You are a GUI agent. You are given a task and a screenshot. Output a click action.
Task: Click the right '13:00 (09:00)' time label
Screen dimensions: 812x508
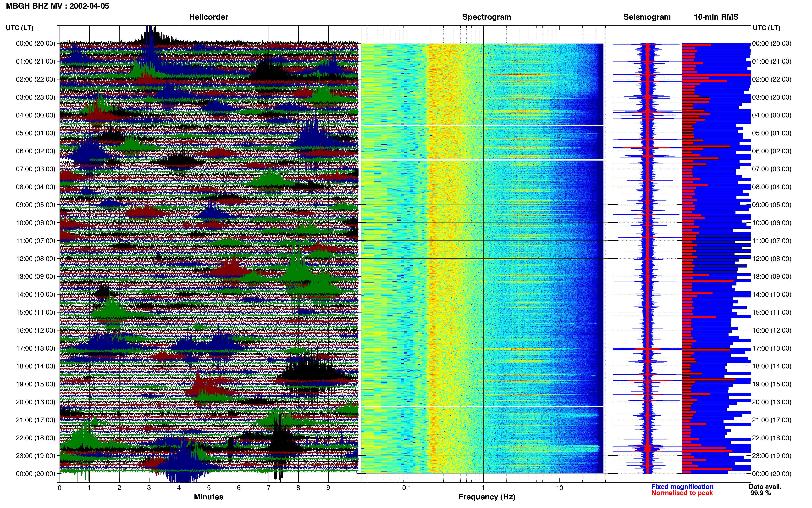tap(772, 277)
